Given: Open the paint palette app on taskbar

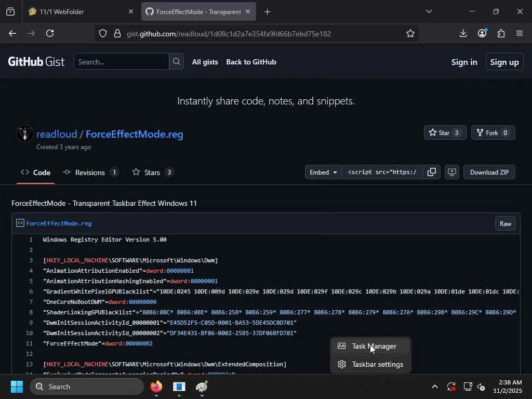Looking at the screenshot, I should [202, 387].
